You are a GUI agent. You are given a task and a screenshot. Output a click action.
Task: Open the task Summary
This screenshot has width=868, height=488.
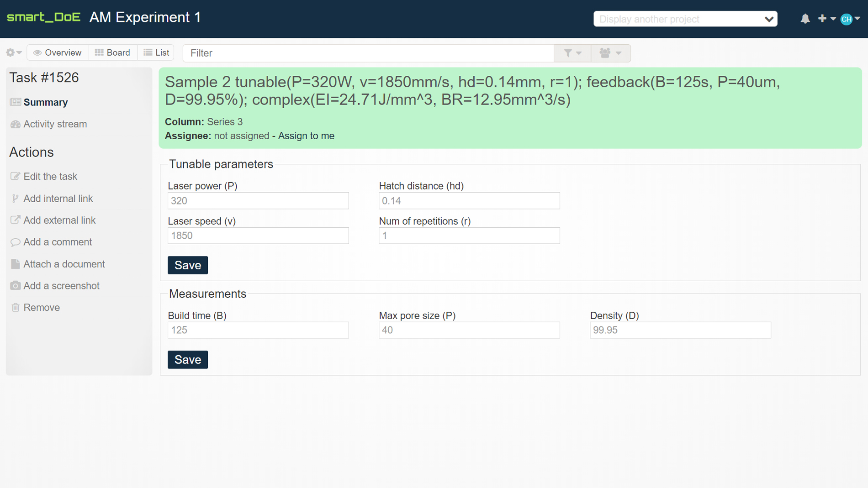[46, 102]
